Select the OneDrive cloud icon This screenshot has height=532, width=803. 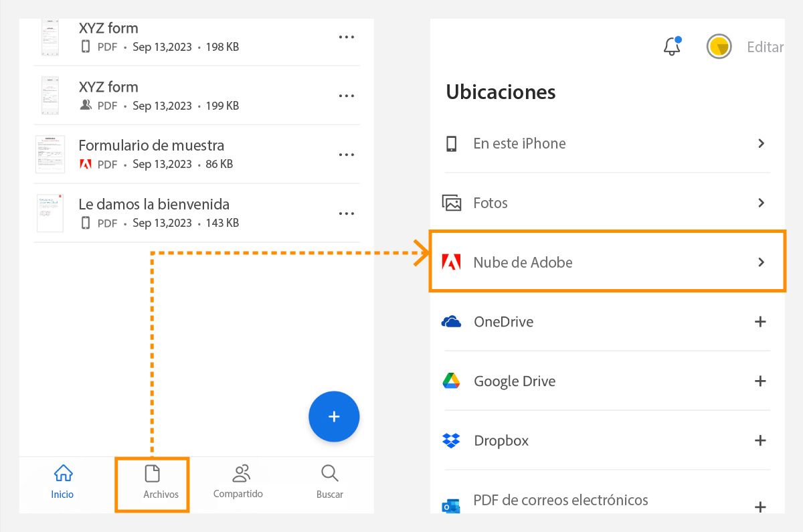click(452, 322)
